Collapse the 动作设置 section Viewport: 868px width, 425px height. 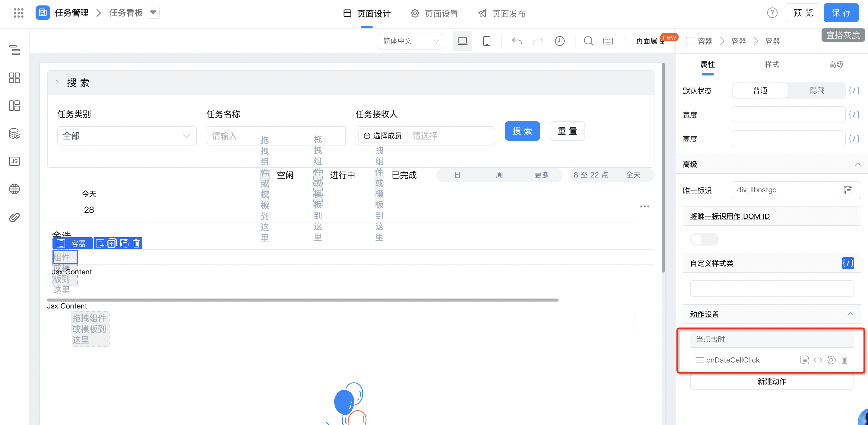click(x=850, y=314)
